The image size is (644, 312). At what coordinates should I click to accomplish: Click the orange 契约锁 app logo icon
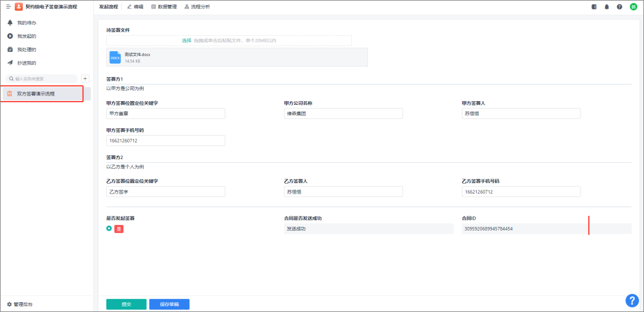[19, 7]
